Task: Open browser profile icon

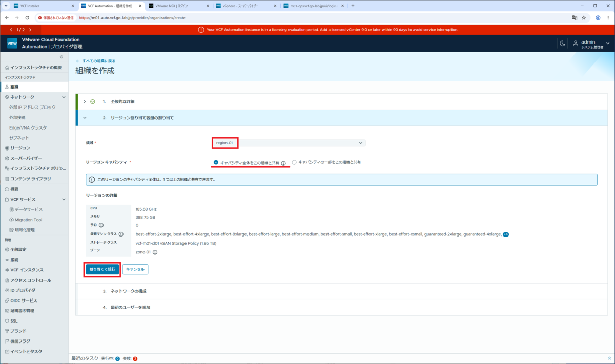Action: 598,17
